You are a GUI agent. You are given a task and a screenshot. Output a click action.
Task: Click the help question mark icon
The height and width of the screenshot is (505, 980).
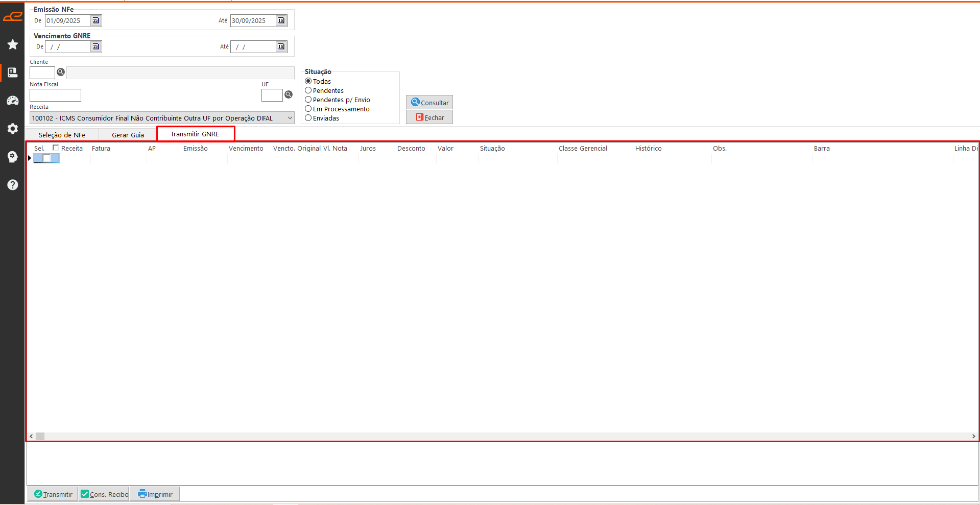[x=13, y=185]
